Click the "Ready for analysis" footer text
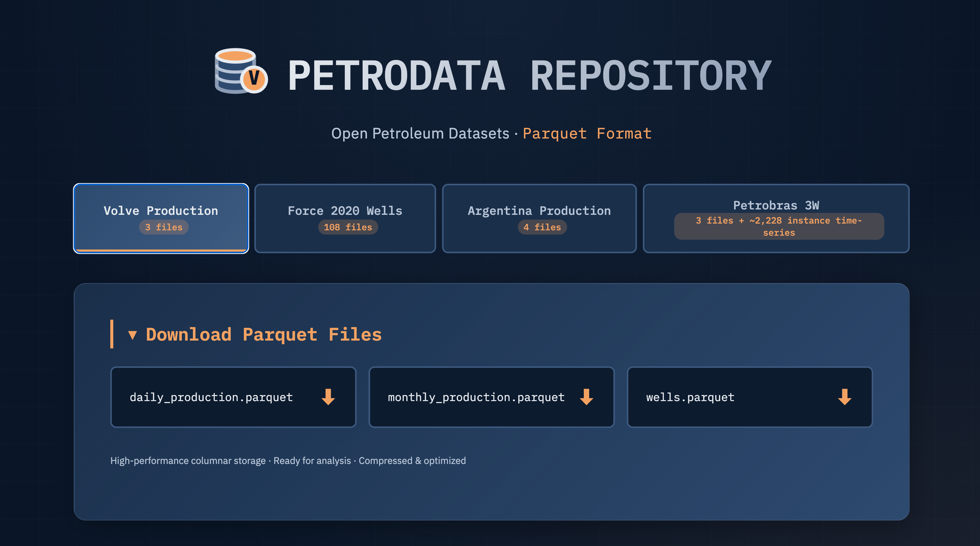This screenshot has width=980, height=546. tap(312, 461)
